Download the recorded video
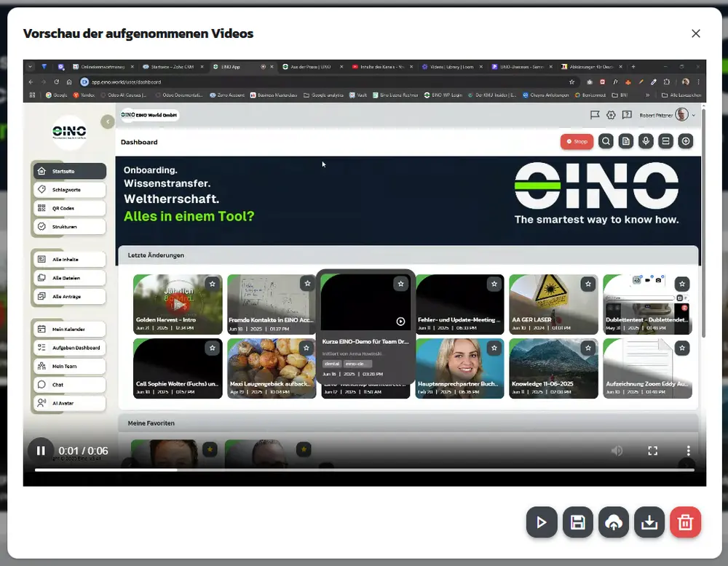 649,522
